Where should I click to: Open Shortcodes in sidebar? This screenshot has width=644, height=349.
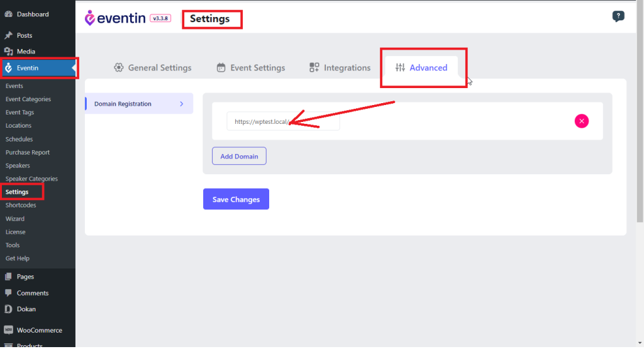[21, 205]
